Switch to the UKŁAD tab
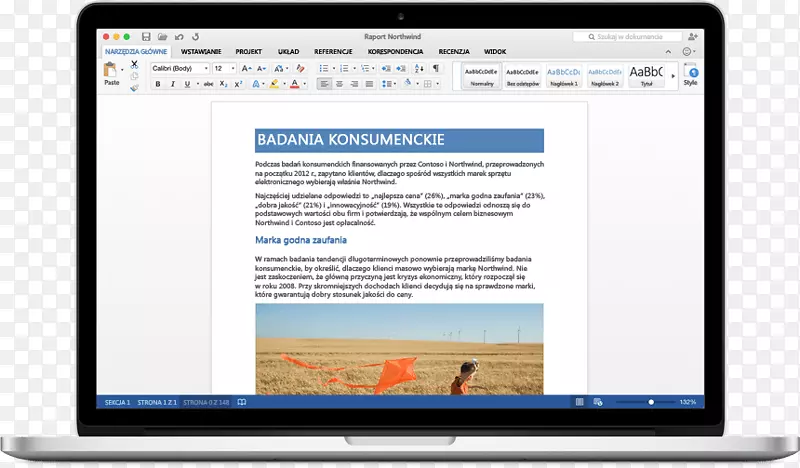The height and width of the screenshot is (468, 800). [x=288, y=52]
